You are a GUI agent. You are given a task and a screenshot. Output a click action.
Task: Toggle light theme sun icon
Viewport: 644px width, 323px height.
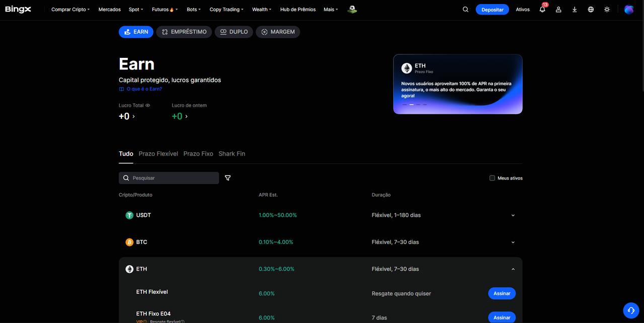[x=607, y=10]
